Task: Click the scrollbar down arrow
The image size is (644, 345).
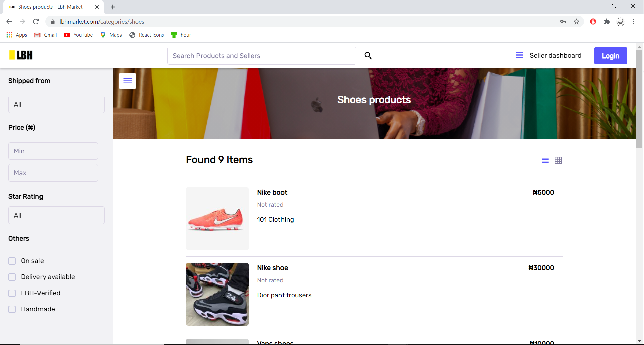Action: 639,341
